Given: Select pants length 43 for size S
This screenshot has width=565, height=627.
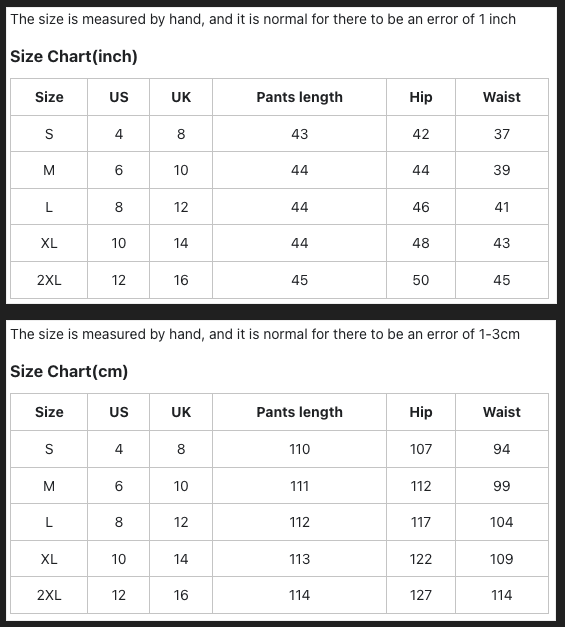Looking at the screenshot, I should tap(299, 134).
